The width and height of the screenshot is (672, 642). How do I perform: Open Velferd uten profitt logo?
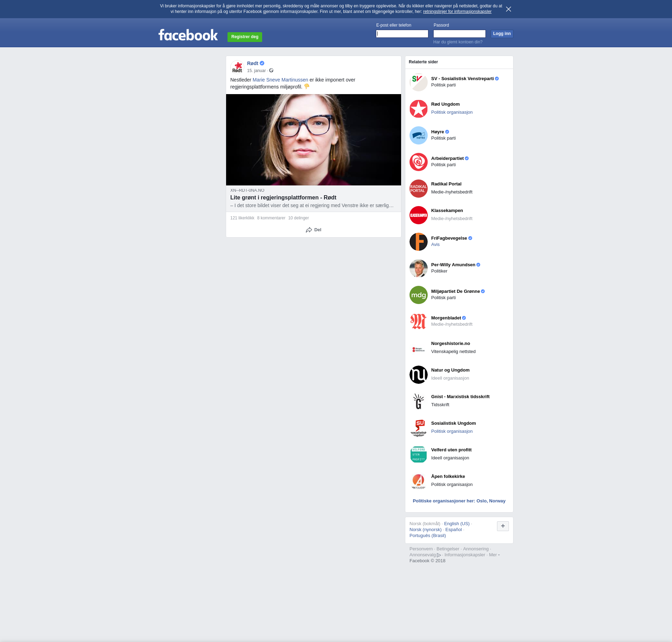tap(419, 454)
